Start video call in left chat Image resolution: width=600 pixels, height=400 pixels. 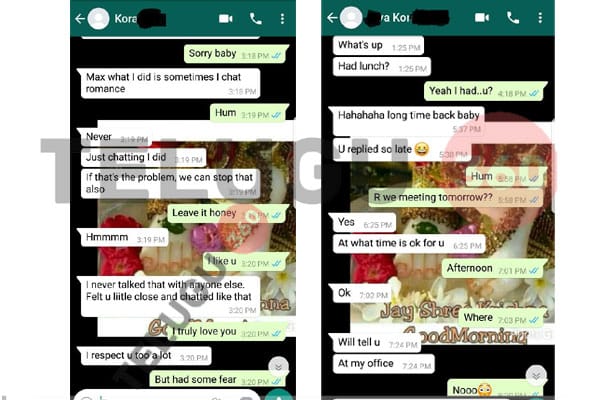[x=225, y=18]
